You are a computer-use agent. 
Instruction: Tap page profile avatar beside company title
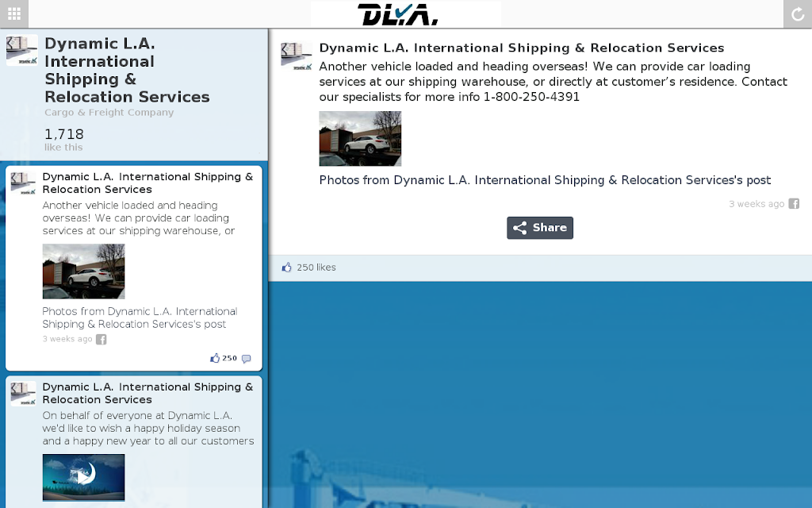[x=21, y=50]
